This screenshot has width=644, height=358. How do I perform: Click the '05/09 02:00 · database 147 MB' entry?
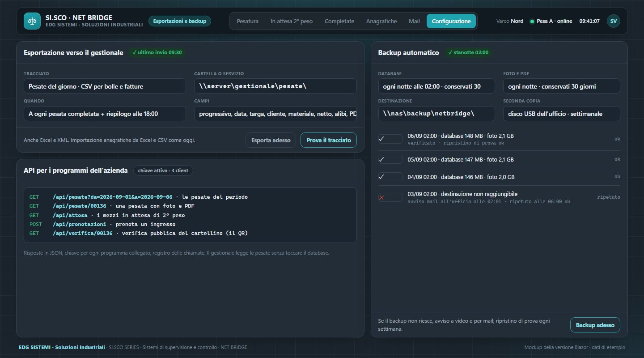(461, 159)
